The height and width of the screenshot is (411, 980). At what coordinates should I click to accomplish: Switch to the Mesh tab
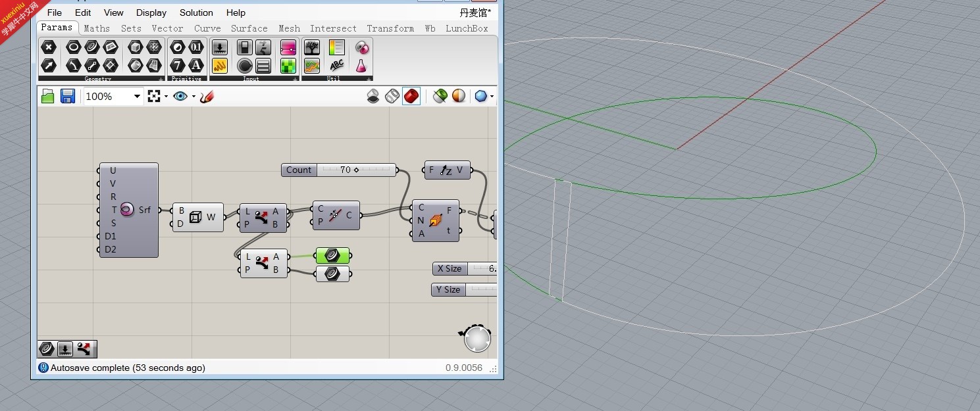289,28
